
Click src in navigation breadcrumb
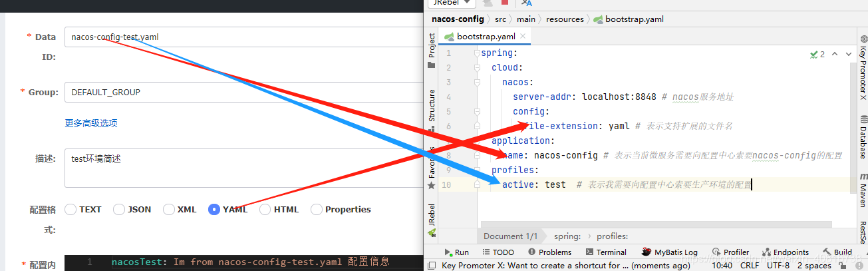tap(500, 19)
